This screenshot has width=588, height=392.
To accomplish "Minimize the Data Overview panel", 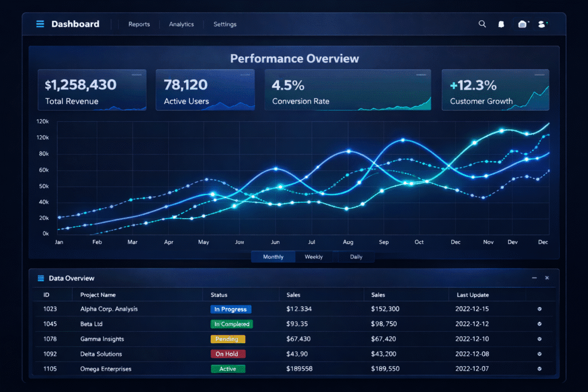I will point(534,278).
